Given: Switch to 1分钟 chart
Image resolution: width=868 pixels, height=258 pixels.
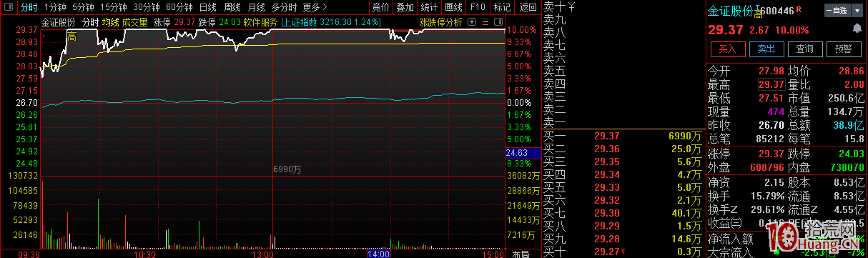Looking at the screenshot, I should point(55,7).
